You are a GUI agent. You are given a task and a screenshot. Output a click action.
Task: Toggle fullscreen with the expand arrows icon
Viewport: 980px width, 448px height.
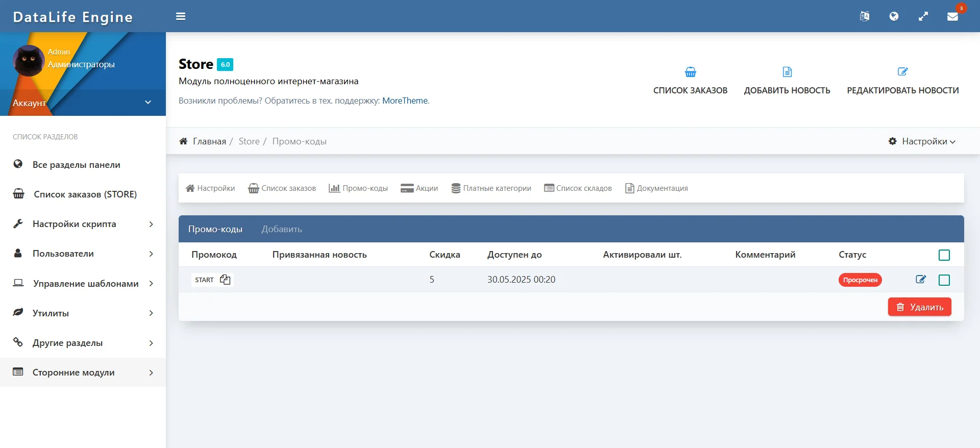[923, 16]
